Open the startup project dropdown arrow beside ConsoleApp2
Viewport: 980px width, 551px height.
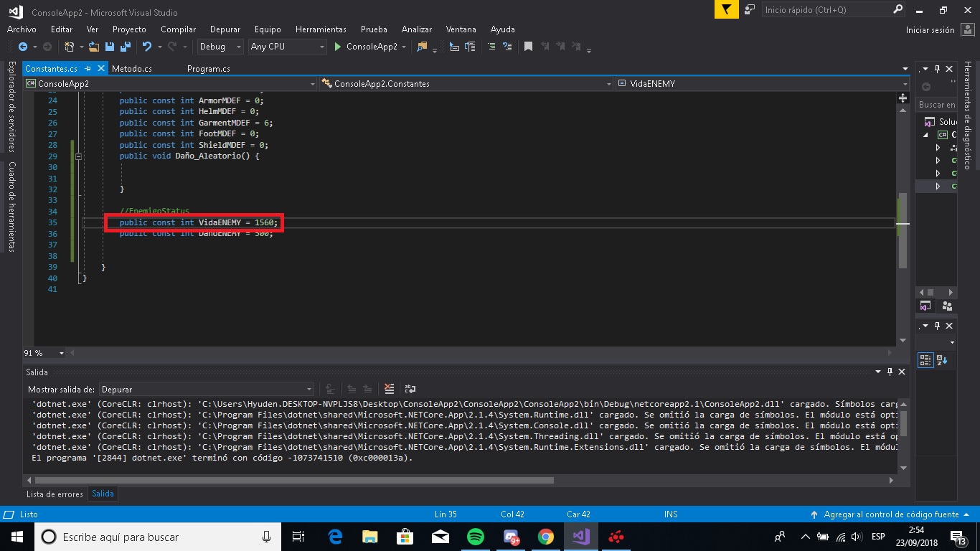tap(404, 47)
